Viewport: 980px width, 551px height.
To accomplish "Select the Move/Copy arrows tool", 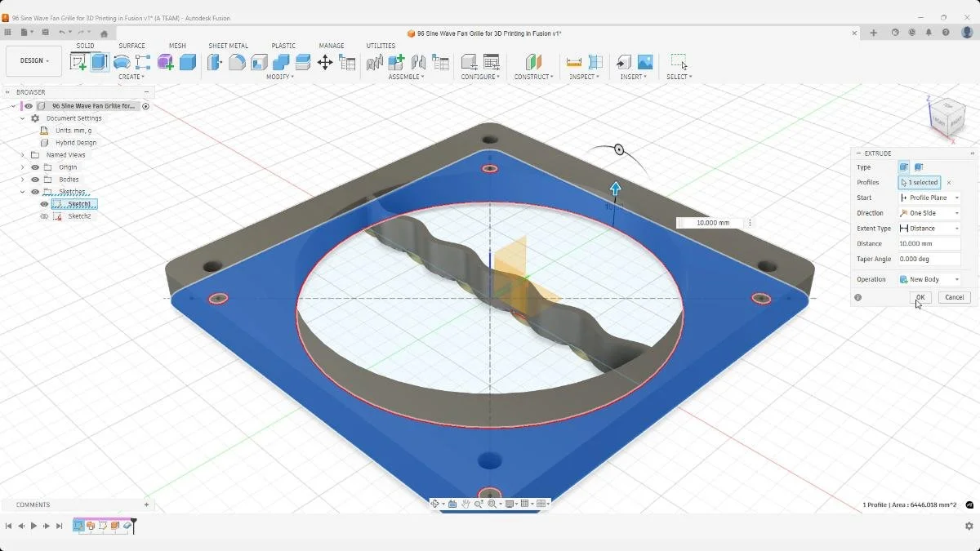I will [325, 62].
